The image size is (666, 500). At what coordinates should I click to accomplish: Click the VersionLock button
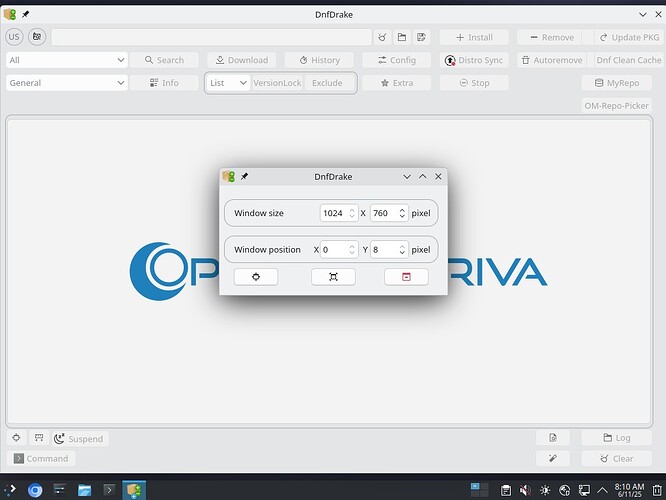(x=277, y=83)
